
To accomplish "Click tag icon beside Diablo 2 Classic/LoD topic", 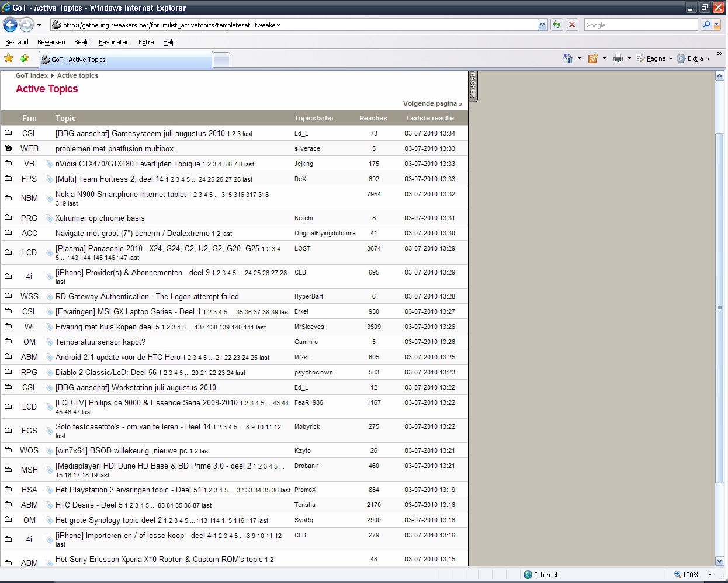I will [49, 372].
